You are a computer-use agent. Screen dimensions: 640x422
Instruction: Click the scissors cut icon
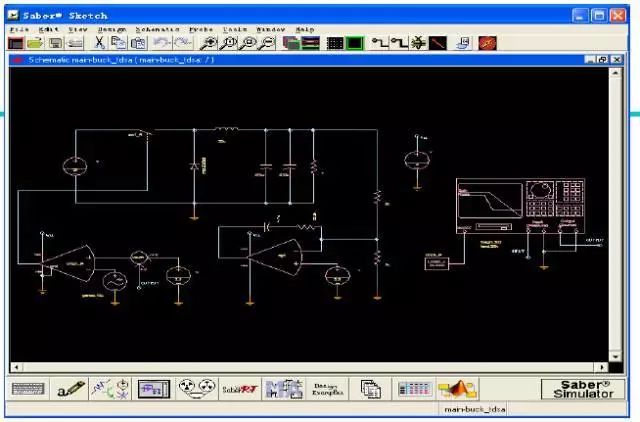(99, 43)
